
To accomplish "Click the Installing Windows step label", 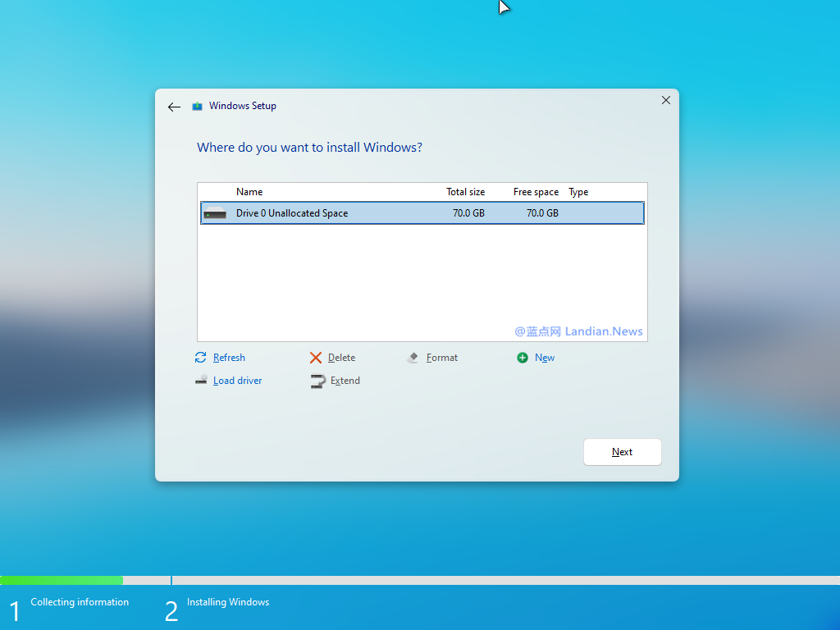I will pyautogui.click(x=228, y=601).
